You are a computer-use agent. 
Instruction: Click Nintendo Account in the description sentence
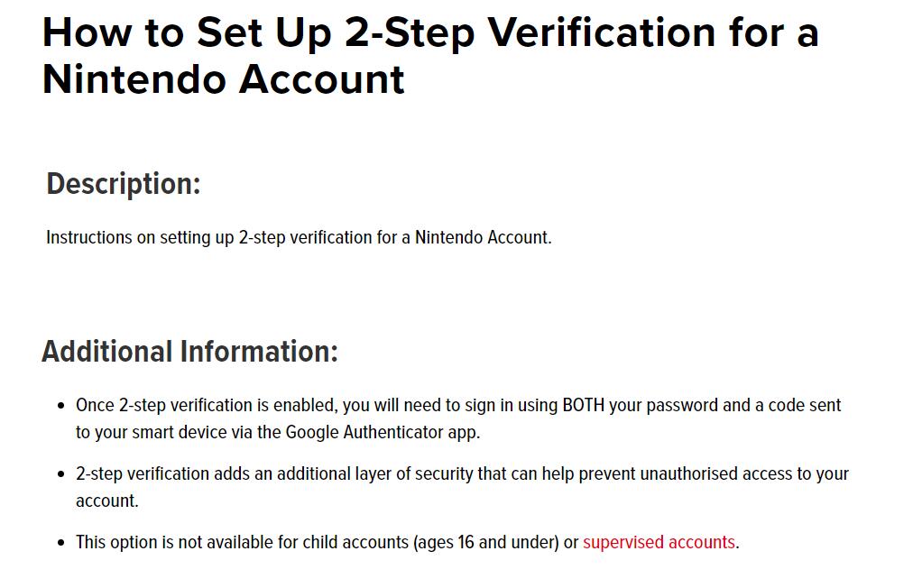tap(481, 238)
